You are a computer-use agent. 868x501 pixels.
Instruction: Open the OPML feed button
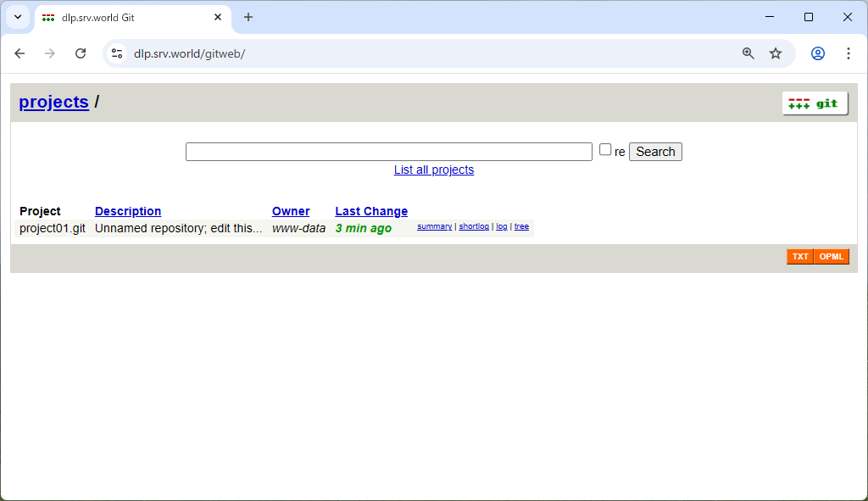pyautogui.click(x=832, y=257)
